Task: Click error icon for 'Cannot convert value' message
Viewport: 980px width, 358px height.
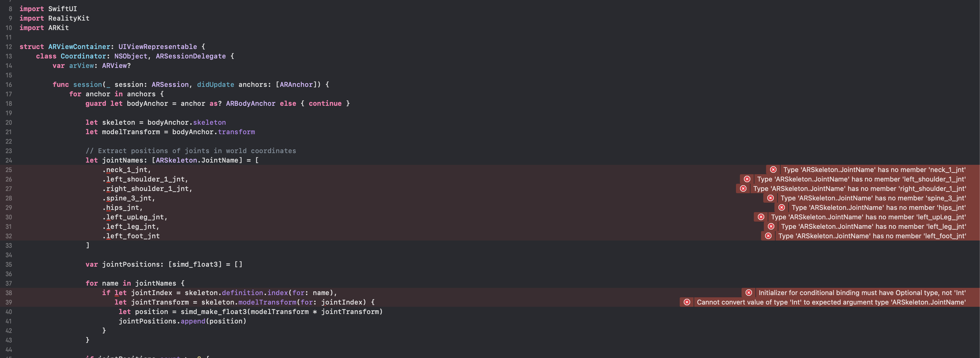Action: click(x=687, y=302)
